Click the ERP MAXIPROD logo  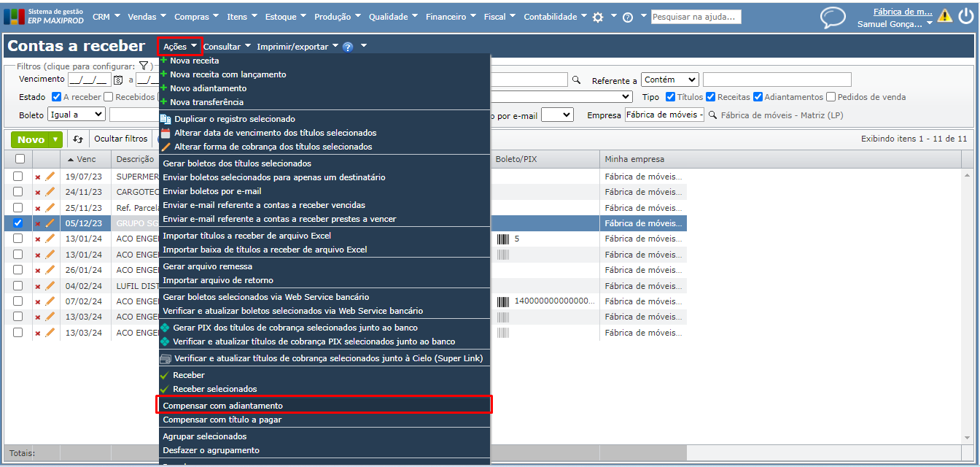(44, 16)
